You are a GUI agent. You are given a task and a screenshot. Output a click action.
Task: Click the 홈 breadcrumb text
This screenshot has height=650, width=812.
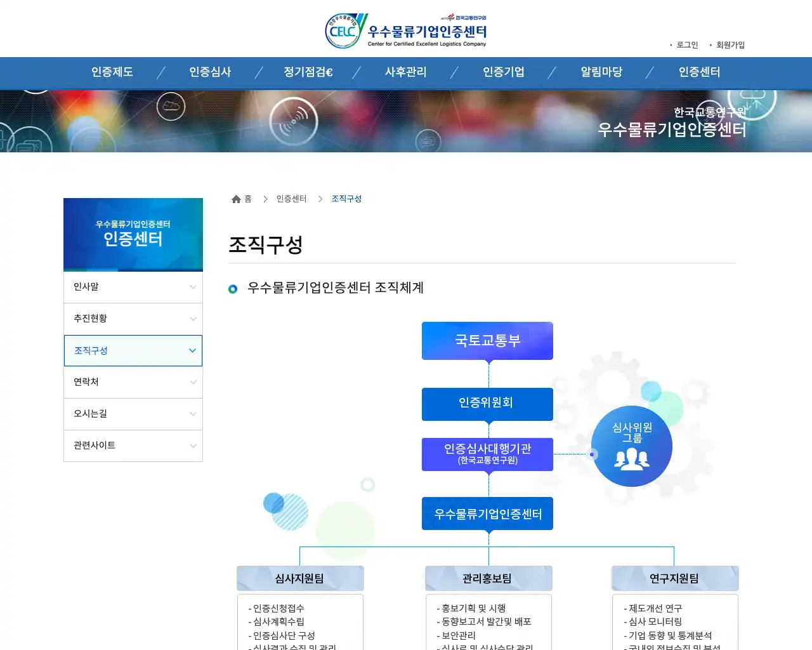pos(248,199)
